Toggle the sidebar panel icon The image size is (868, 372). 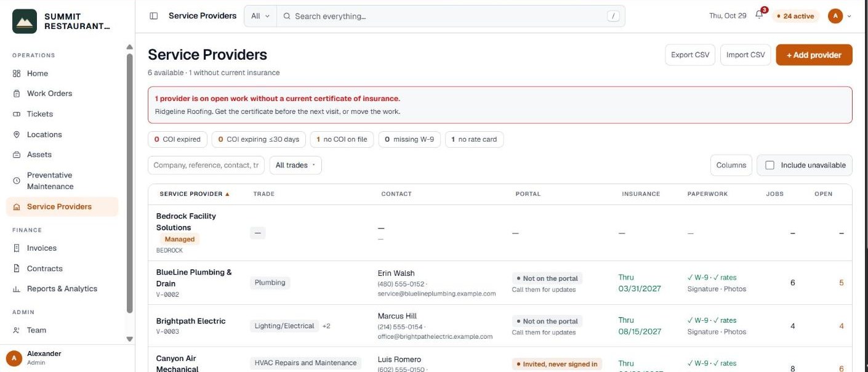154,16
